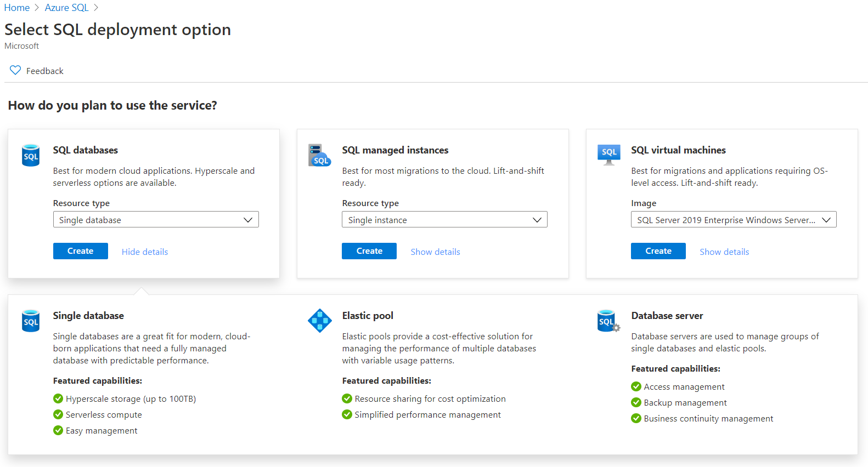Screen dimensions: 868x467
Task: Click Business continuity management check icon
Action: (636, 418)
